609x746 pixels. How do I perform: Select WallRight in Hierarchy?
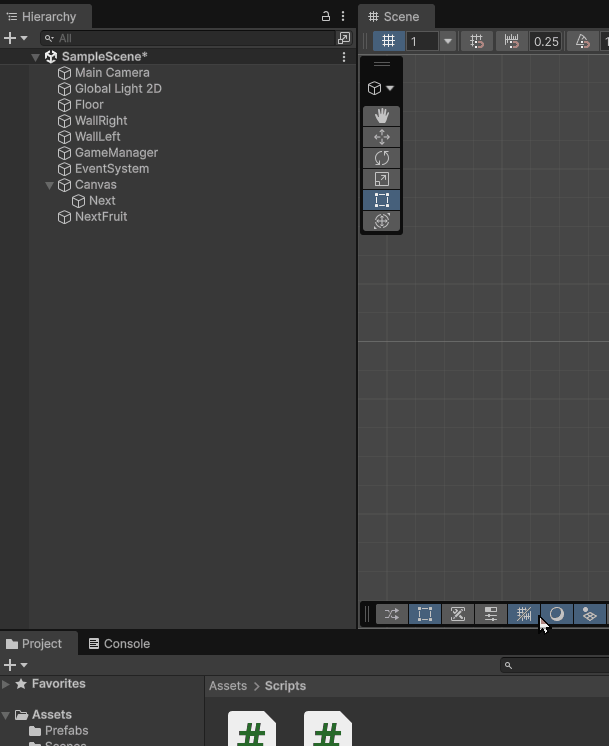tap(101, 121)
